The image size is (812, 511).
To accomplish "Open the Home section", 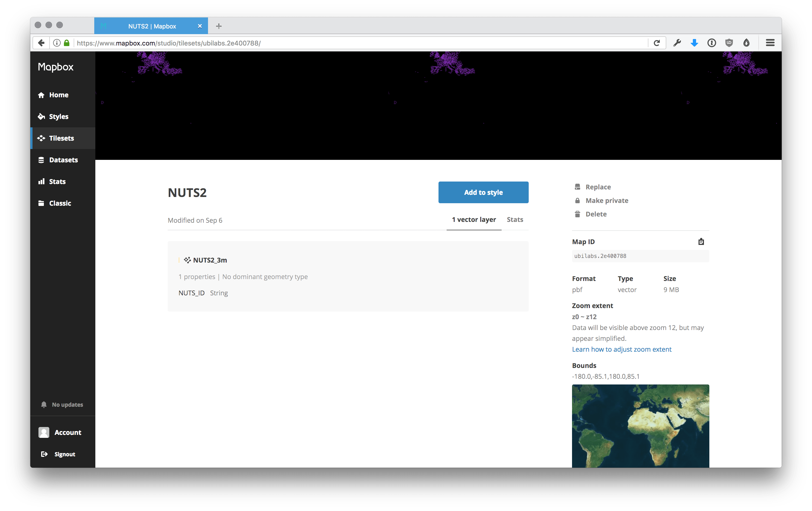I will [63, 95].
